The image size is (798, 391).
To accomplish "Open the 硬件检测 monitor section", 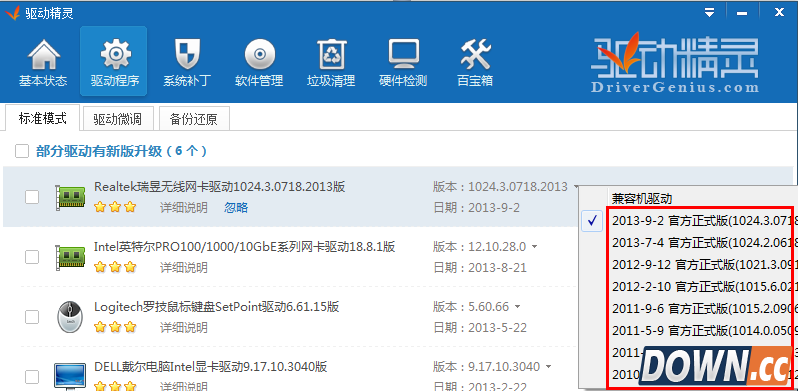I will point(403,62).
